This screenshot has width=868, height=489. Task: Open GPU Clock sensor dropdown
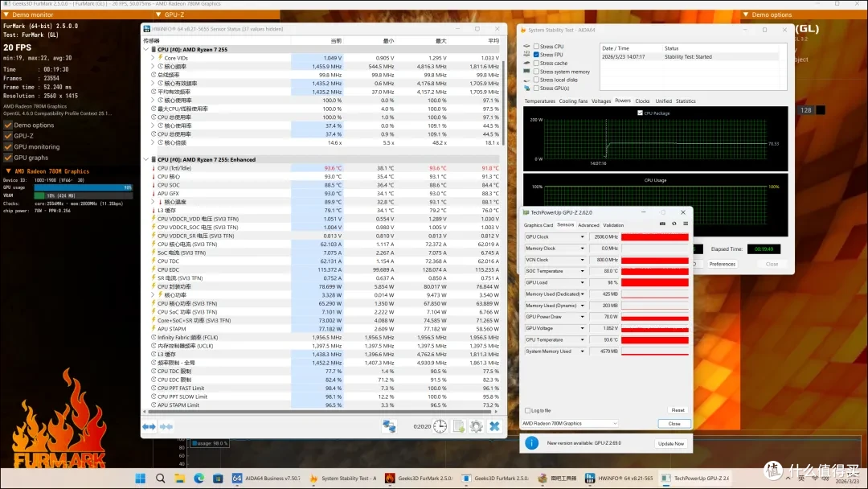[x=582, y=237]
